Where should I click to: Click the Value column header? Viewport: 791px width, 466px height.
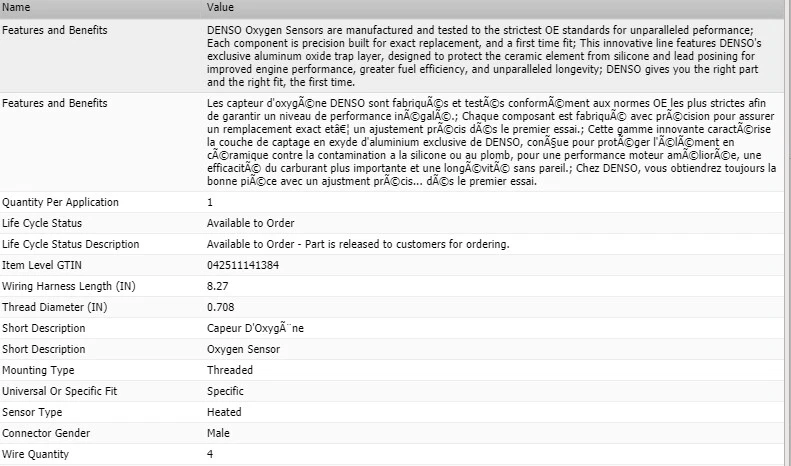tap(220, 8)
